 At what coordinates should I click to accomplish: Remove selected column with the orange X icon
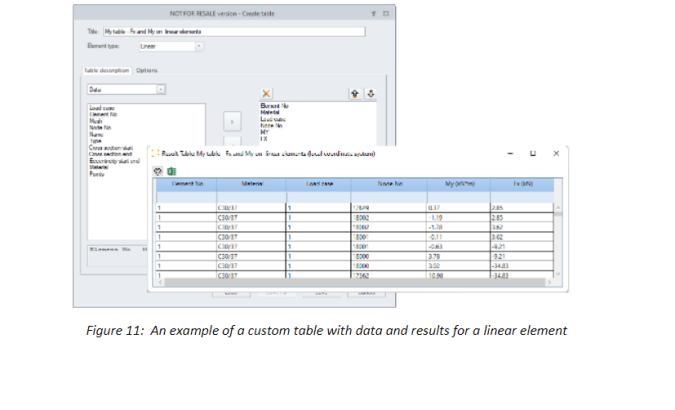click(x=266, y=93)
